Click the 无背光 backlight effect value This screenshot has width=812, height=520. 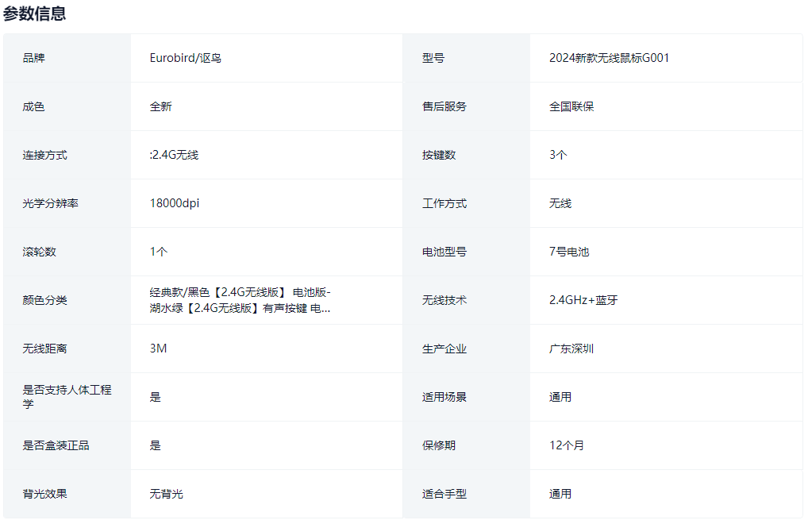pos(166,494)
